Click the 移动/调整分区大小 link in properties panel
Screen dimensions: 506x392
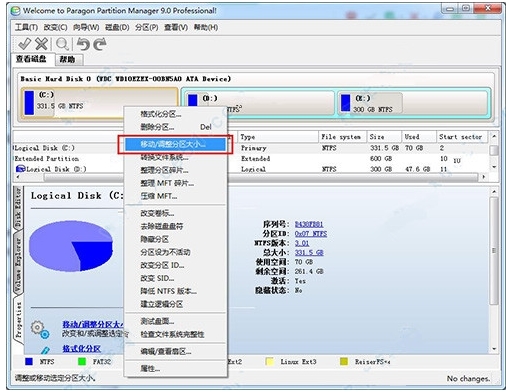93,324
